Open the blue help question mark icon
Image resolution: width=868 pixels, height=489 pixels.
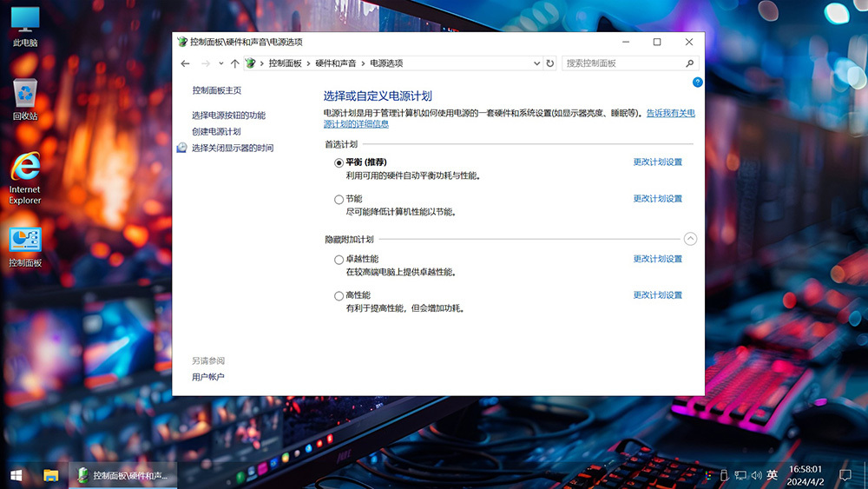697,82
